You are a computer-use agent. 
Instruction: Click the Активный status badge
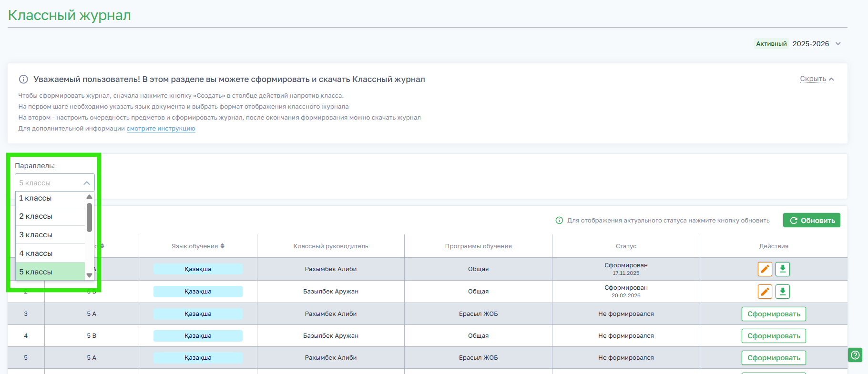pyautogui.click(x=771, y=44)
